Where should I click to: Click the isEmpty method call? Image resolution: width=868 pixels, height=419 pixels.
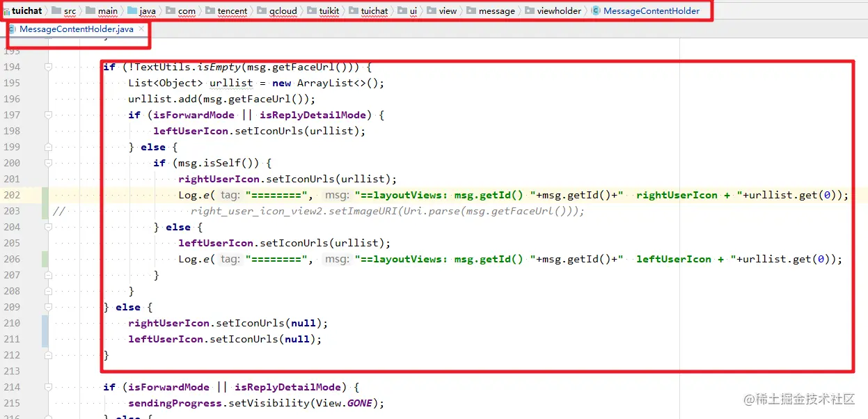[219, 67]
